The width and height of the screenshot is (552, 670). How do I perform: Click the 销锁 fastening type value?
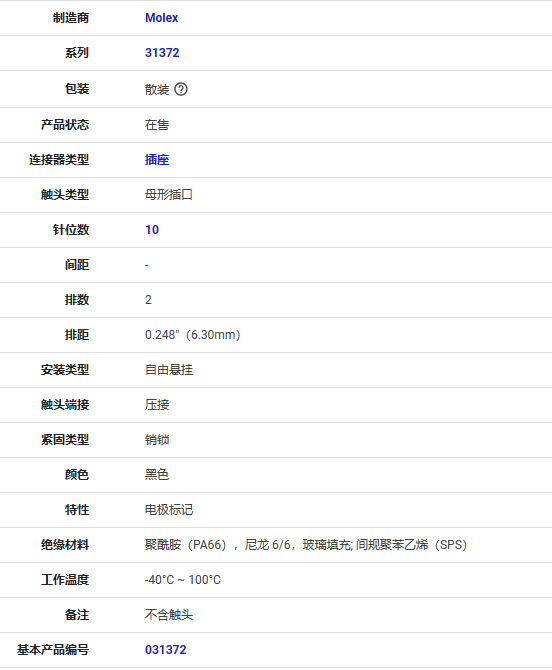(x=157, y=440)
